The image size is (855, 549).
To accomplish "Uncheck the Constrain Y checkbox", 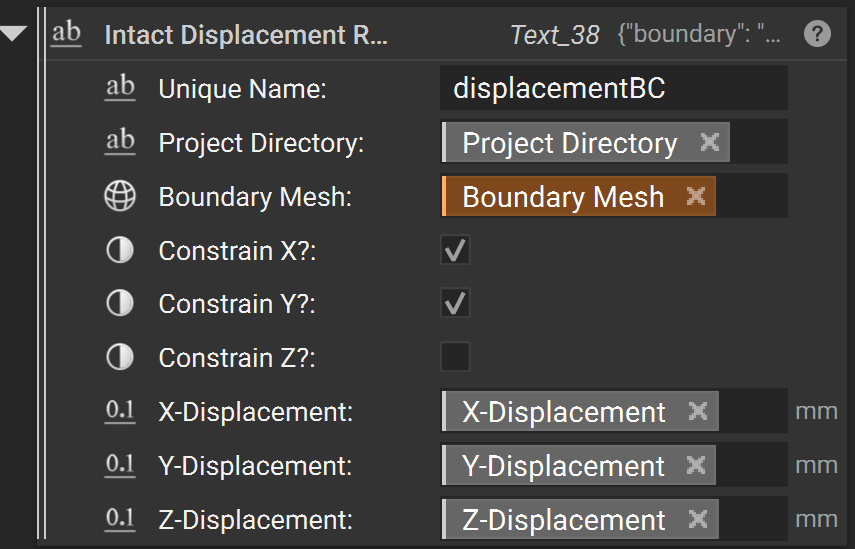I will [455, 304].
